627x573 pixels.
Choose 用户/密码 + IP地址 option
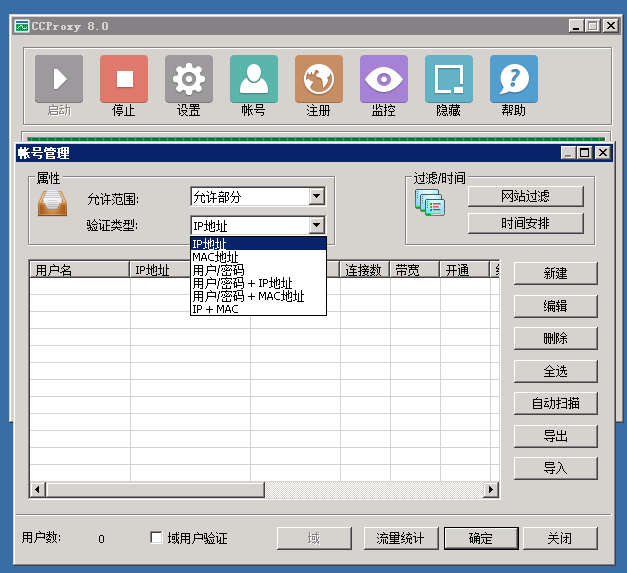(258, 283)
